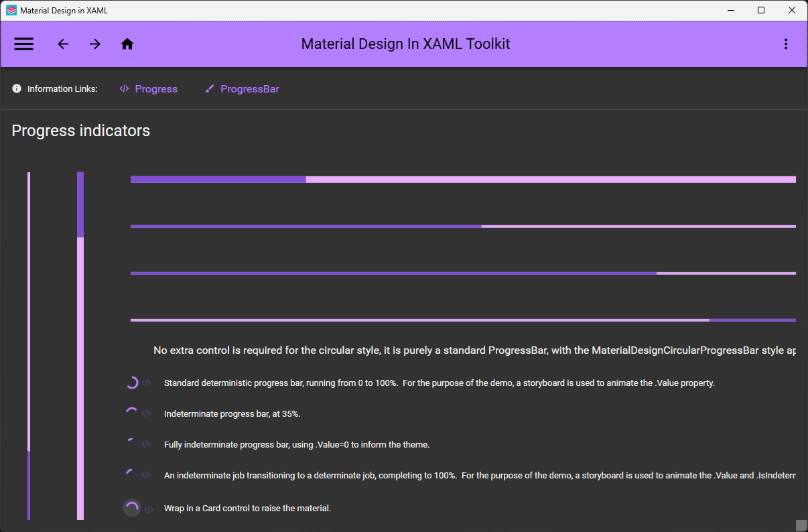This screenshot has width=808, height=532.
Task: Open the navigation hamburger menu
Action: [x=23, y=44]
